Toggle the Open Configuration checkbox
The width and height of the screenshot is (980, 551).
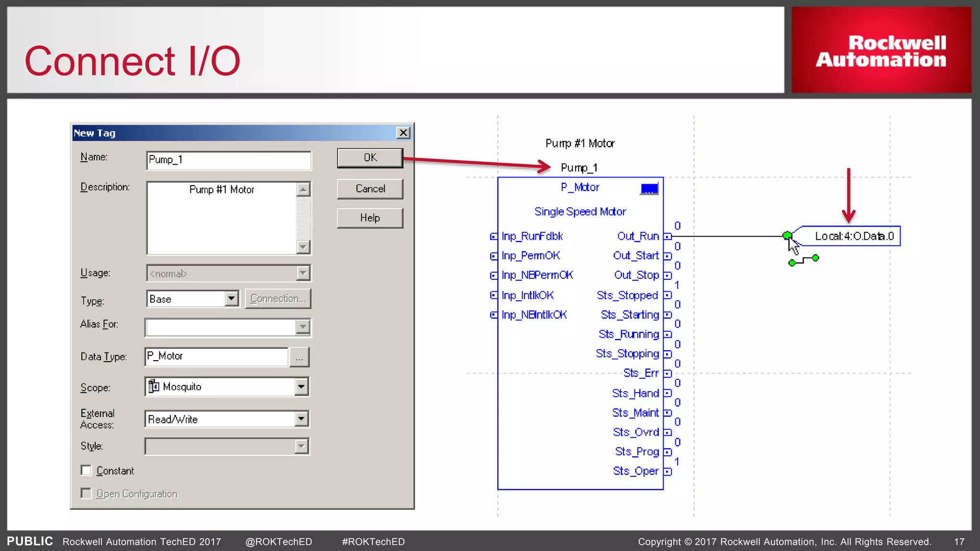86,493
